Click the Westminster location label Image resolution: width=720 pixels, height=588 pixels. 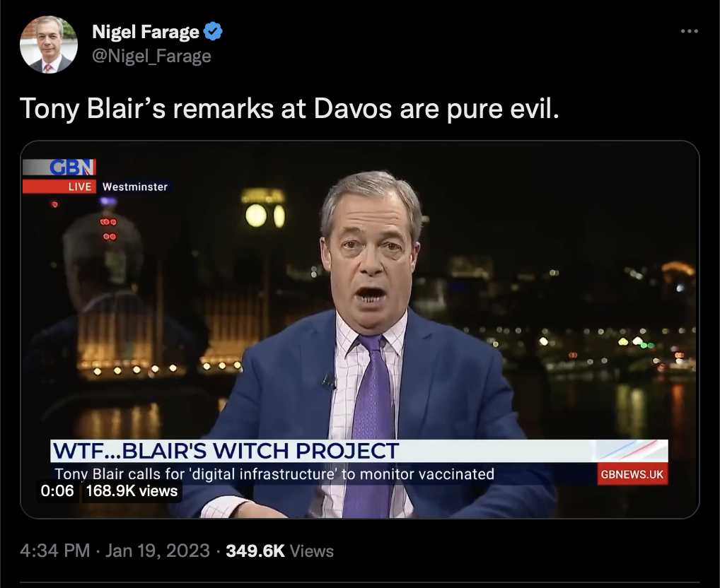[135, 187]
